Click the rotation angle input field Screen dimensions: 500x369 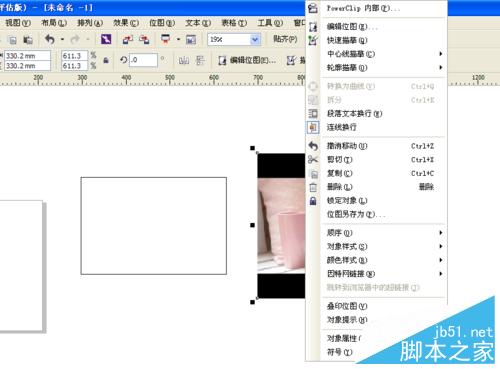click(143, 60)
